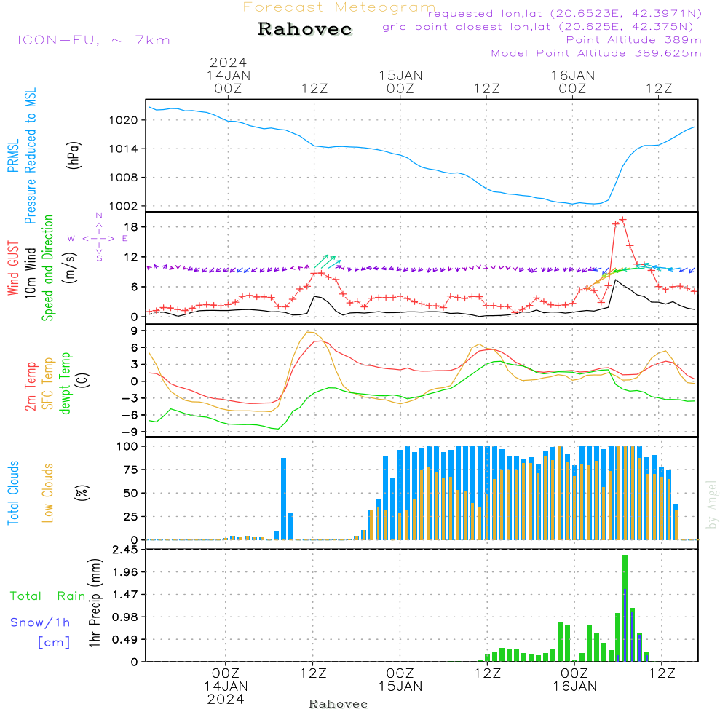Click Model Point Altitude 389.625m text
Image resolution: width=728 pixels, height=728 pixels.
(596, 53)
